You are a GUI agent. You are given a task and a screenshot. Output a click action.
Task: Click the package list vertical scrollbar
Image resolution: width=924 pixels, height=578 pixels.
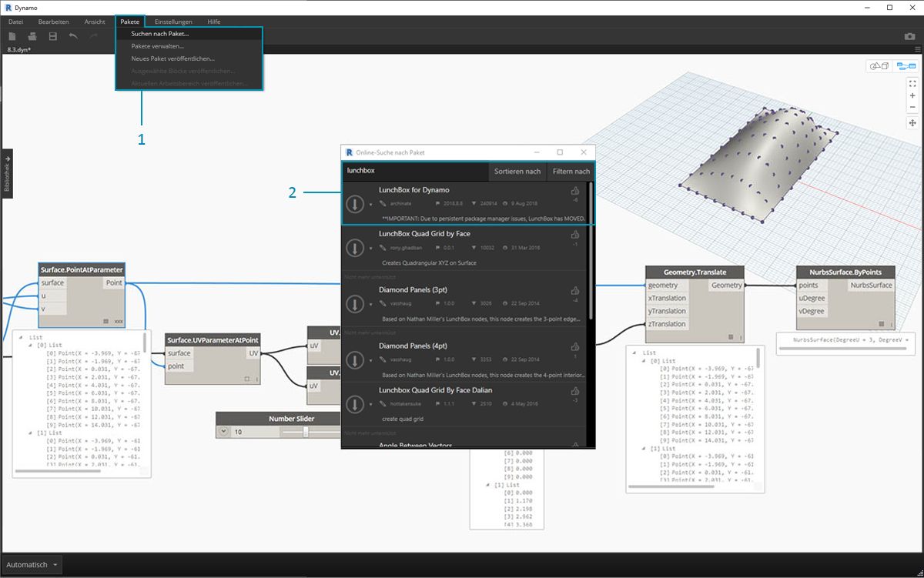click(x=591, y=250)
